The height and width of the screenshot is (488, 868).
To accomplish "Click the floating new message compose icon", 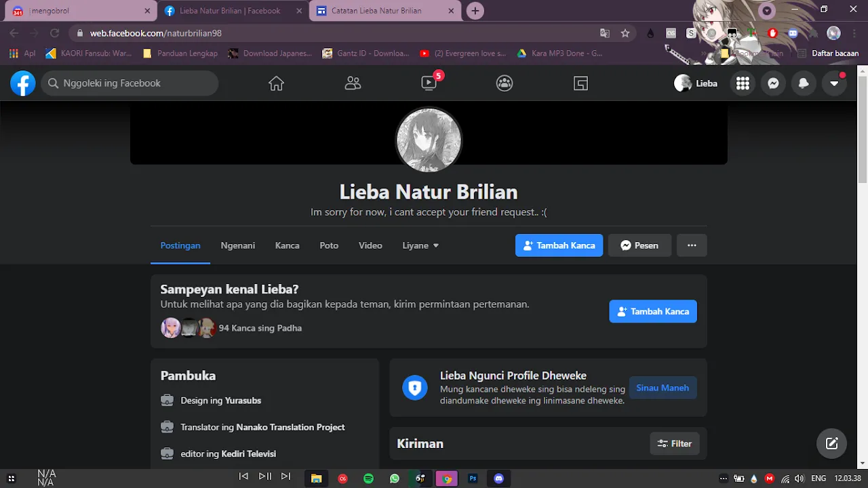I will click(831, 444).
